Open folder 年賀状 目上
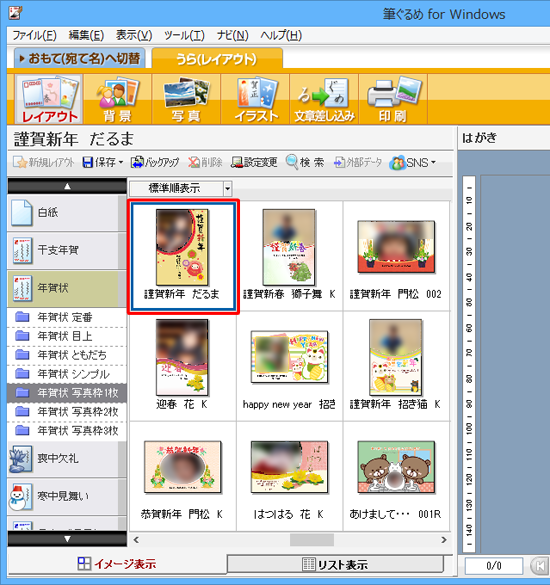The height and width of the screenshot is (585, 550). 67,336
